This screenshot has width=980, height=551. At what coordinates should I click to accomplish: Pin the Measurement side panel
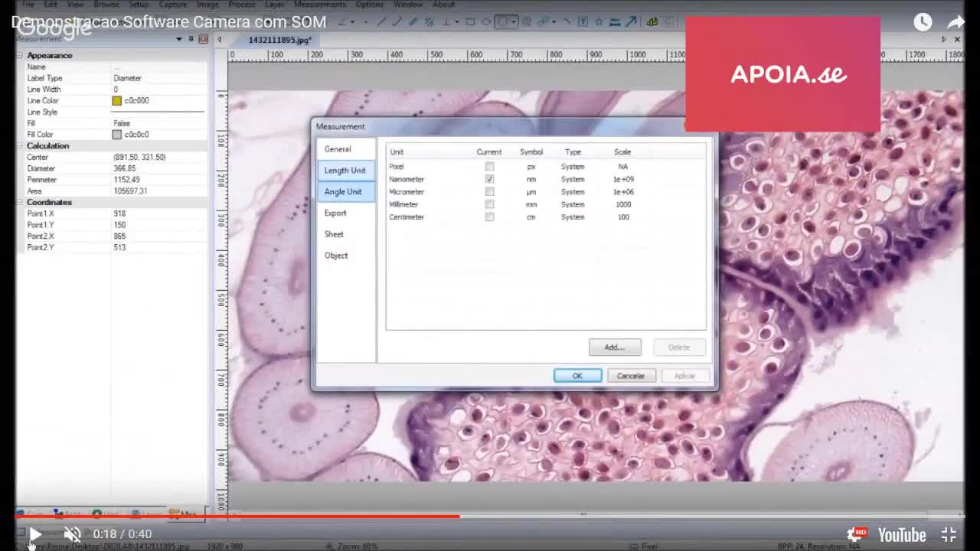pyautogui.click(x=191, y=39)
